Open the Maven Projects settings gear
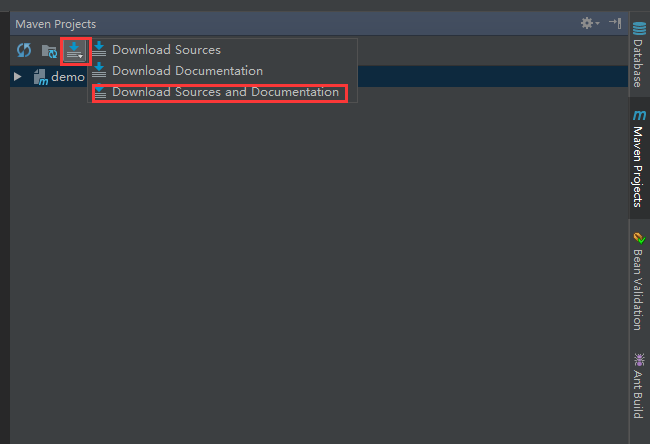 [x=588, y=22]
